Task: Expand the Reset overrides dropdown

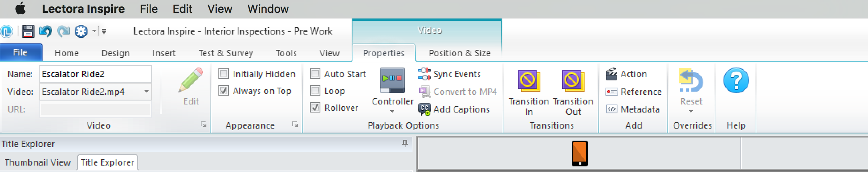Action: [691, 111]
